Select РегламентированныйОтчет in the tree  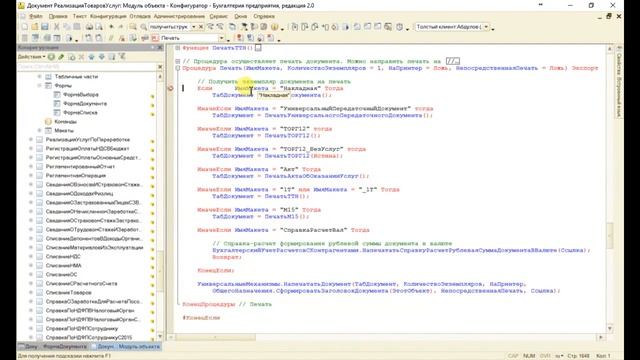click(x=80, y=167)
